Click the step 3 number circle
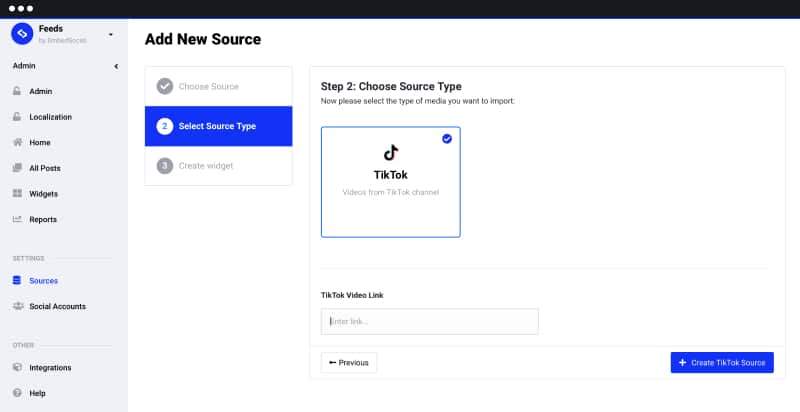This screenshot has width=800, height=412. [165, 166]
